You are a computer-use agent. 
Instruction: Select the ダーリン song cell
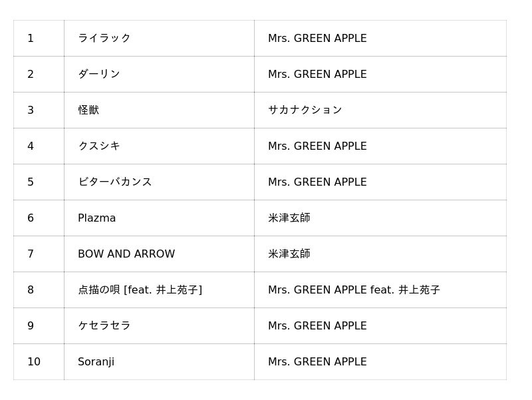click(159, 74)
